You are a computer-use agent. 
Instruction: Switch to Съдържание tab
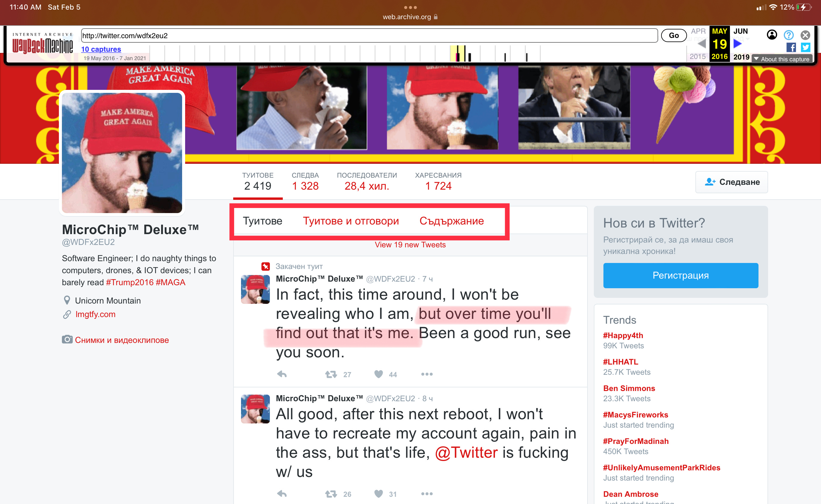451,221
